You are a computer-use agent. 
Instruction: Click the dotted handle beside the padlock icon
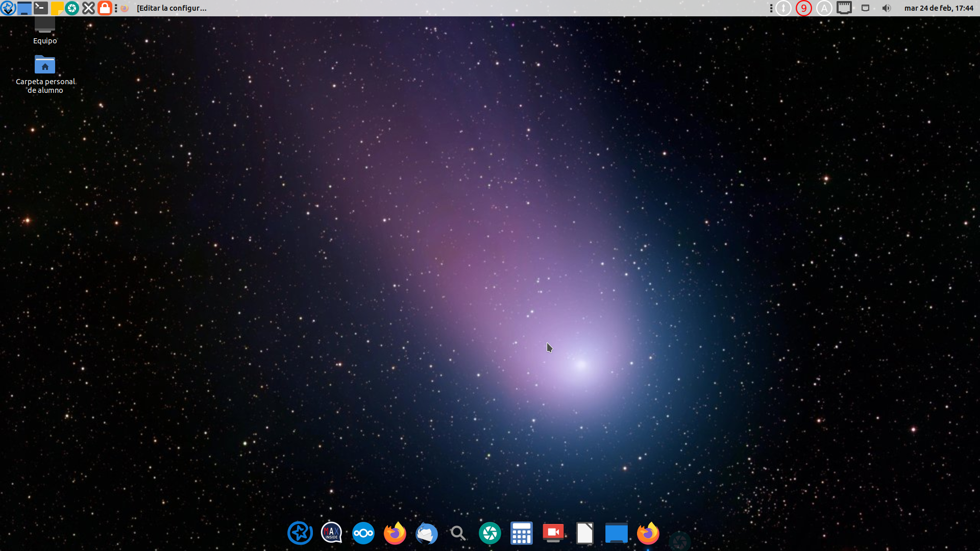(x=116, y=8)
